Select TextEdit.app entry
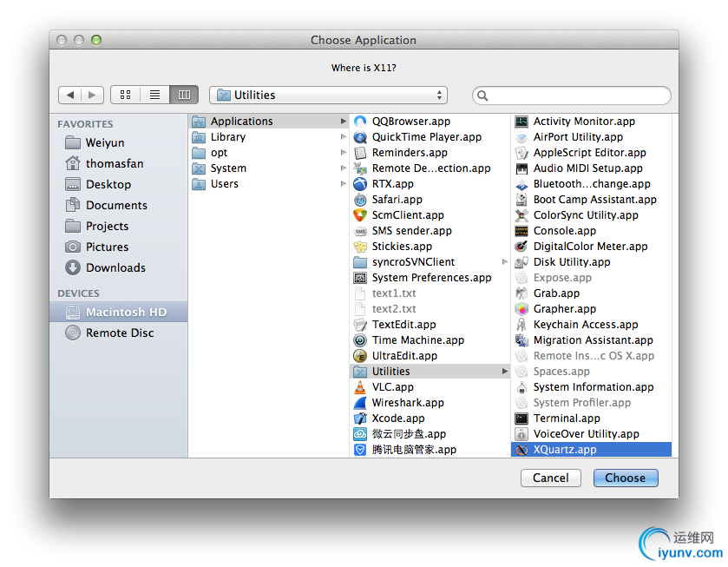Image resolution: width=728 pixels, height=567 pixels. point(430,325)
